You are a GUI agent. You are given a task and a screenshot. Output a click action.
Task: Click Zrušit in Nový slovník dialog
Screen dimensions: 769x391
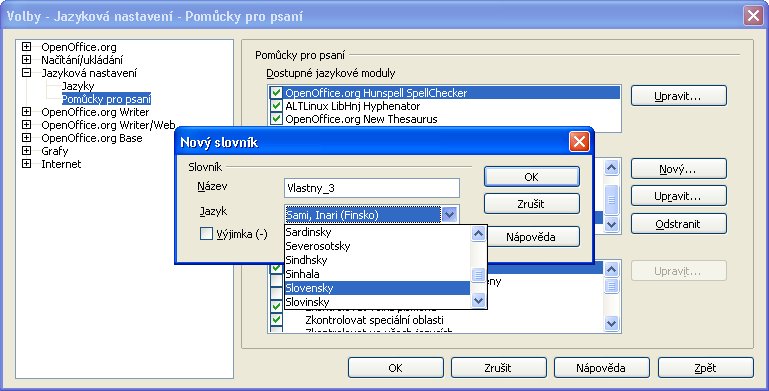coord(532,204)
